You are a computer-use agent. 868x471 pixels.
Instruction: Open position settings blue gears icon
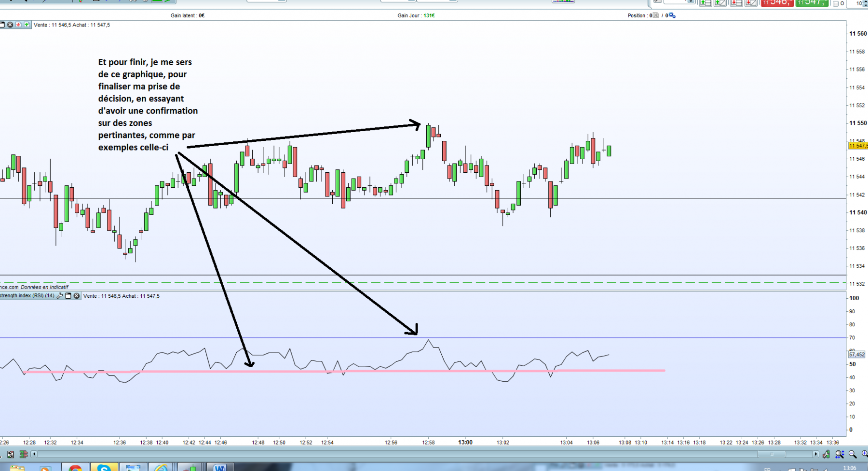[672, 15]
